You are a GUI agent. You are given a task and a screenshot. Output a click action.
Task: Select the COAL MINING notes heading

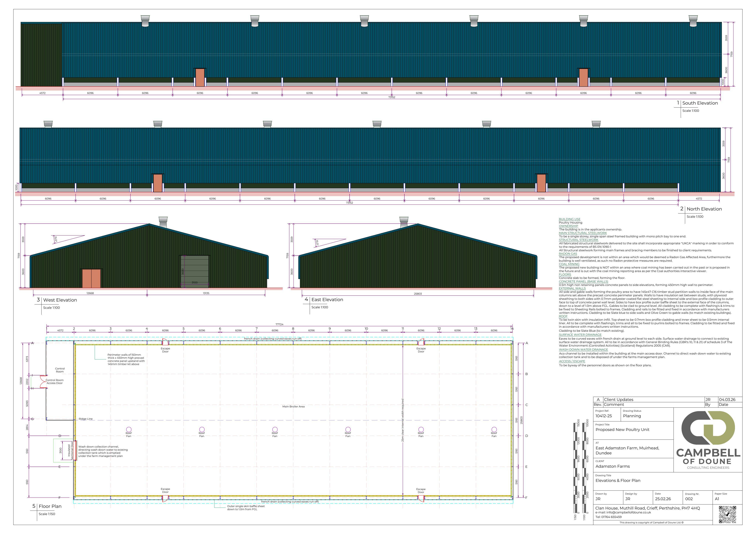click(x=569, y=264)
